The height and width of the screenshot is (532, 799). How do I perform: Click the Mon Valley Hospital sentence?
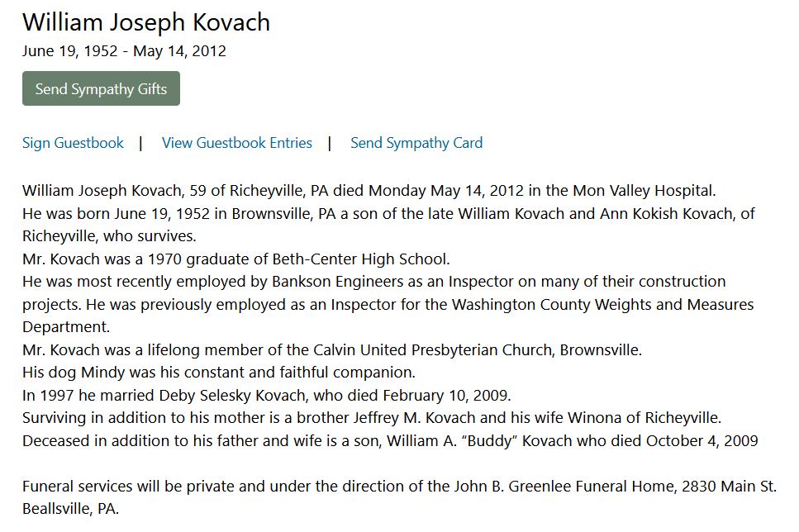coord(369,191)
